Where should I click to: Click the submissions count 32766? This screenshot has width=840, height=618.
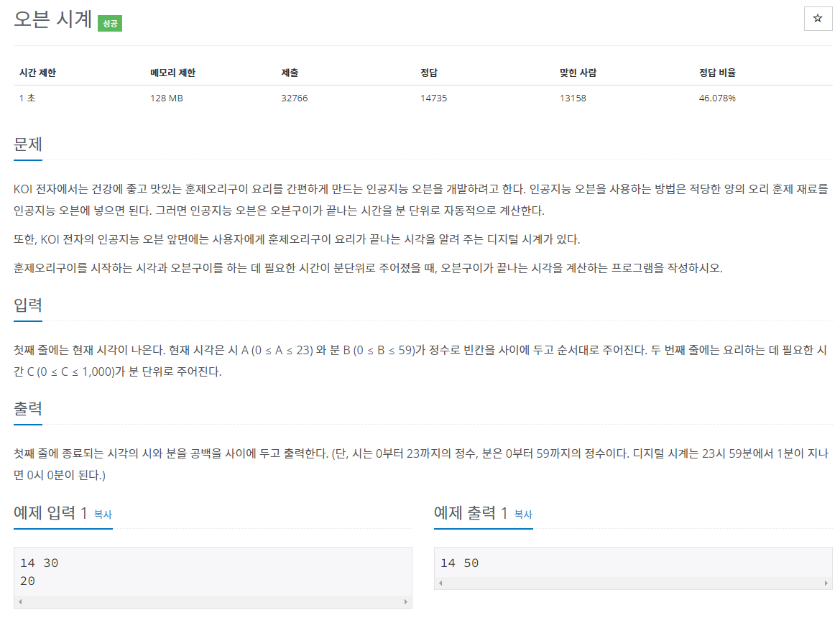295,98
